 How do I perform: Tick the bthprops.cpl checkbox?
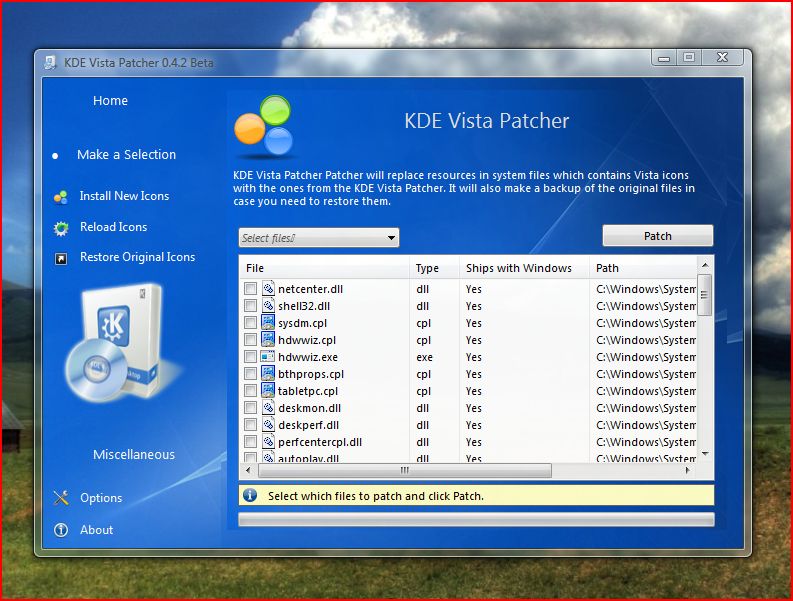tap(250, 374)
